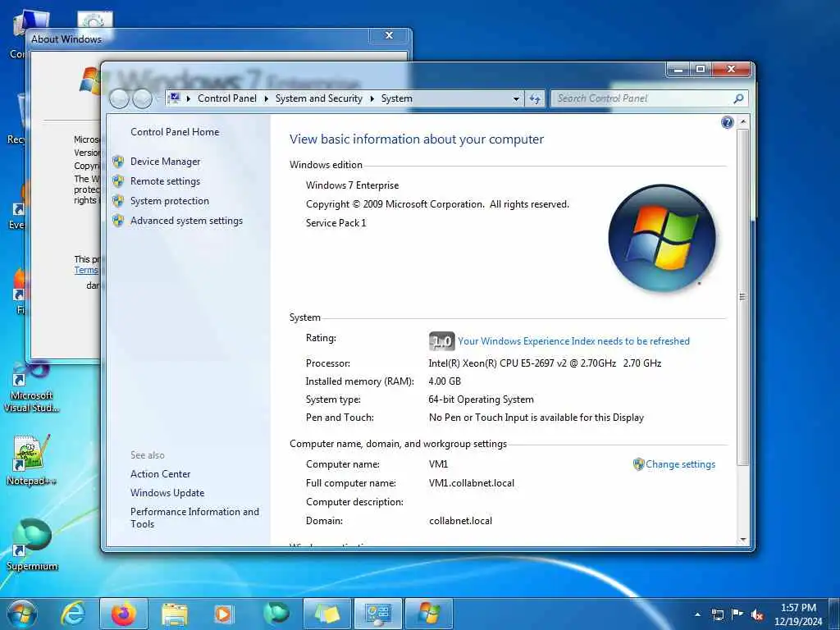Select the Notepad++ desktop shortcut
Viewport: 840px width, 630px height.
point(31,459)
